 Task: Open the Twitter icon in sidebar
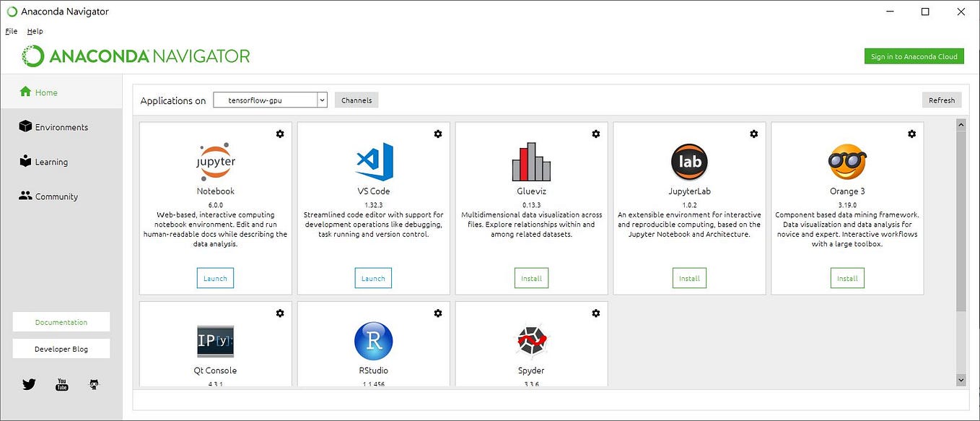(29, 384)
